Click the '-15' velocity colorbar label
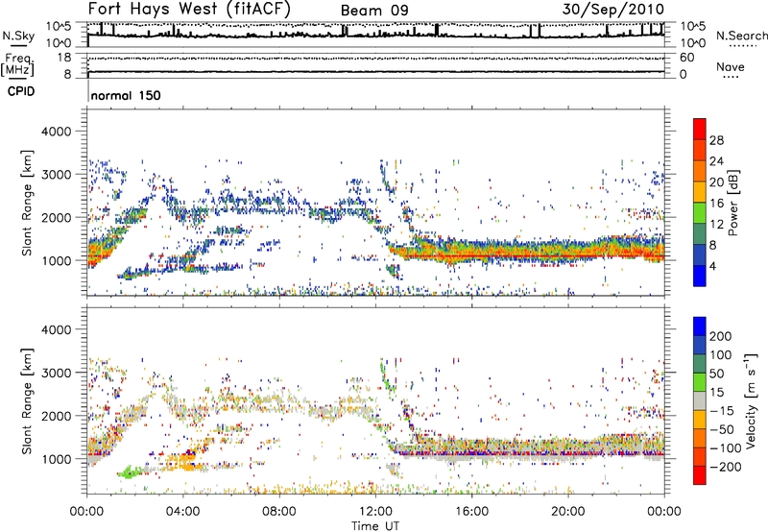Viewport: 768px width, 532px height. pyautogui.click(x=722, y=410)
